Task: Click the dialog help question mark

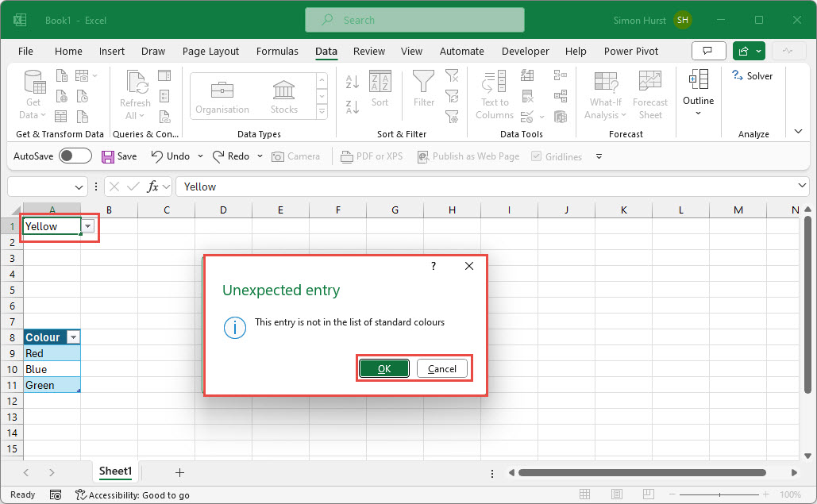Action: point(434,266)
